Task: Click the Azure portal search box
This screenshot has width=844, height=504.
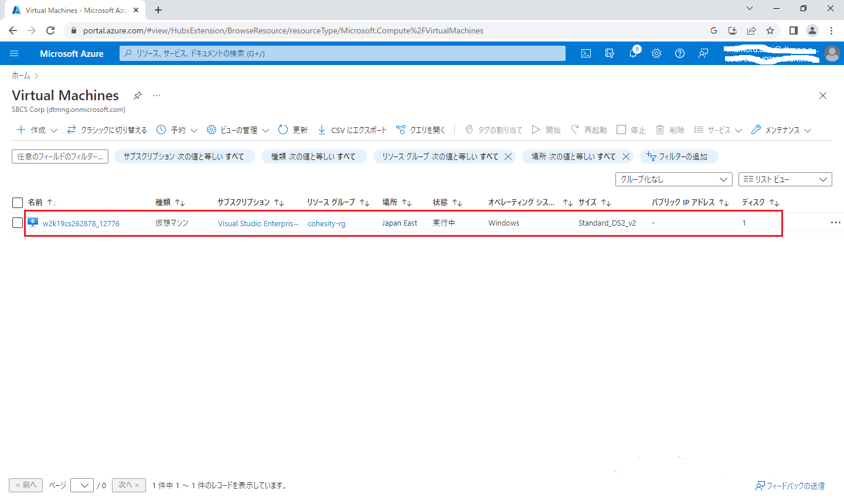Action: [x=343, y=53]
